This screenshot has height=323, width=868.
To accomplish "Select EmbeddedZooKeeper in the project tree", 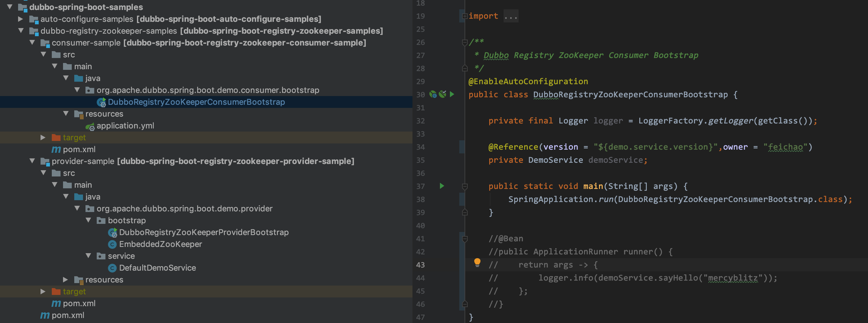I will (160, 244).
